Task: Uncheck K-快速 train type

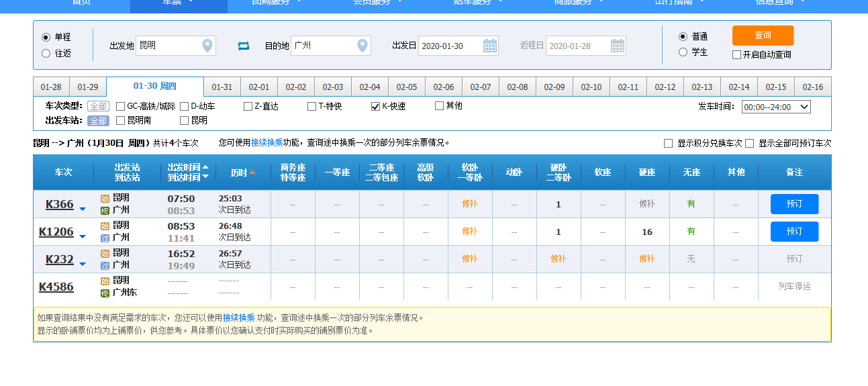Action: coord(375,106)
